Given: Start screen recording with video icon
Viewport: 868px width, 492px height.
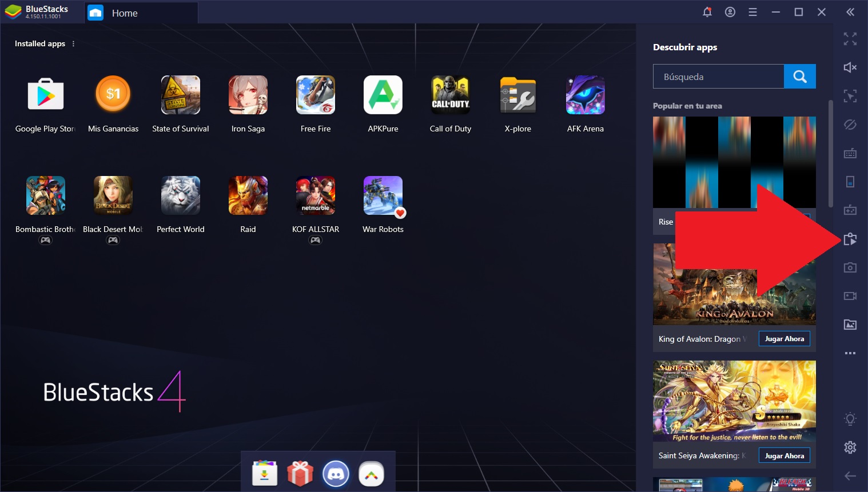Looking at the screenshot, I should point(850,296).
